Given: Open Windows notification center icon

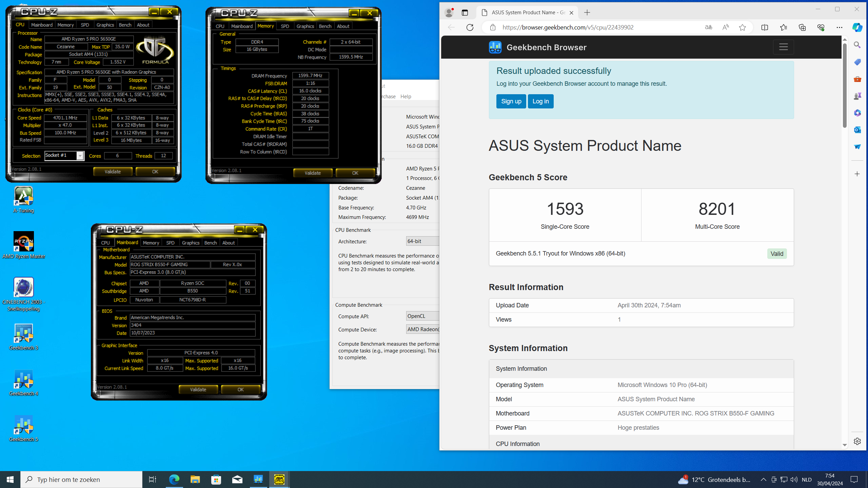Looking at the screenshot, I should (854, 480).
